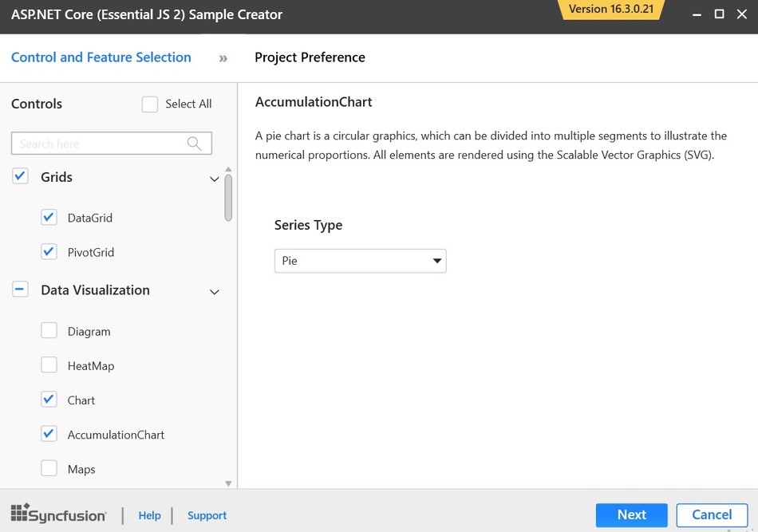758x532 pixels.
Task: Open the Control and Feature Selection step
Action: (x=101, y=57)
